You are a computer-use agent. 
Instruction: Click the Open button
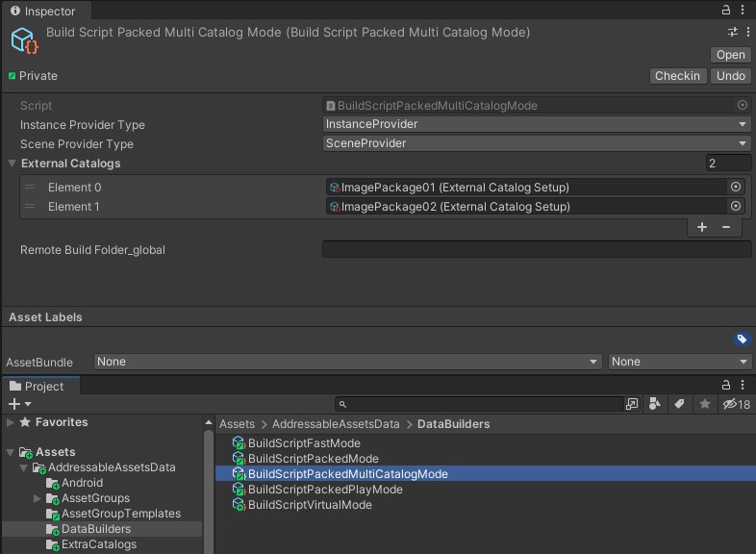(730, 55)
